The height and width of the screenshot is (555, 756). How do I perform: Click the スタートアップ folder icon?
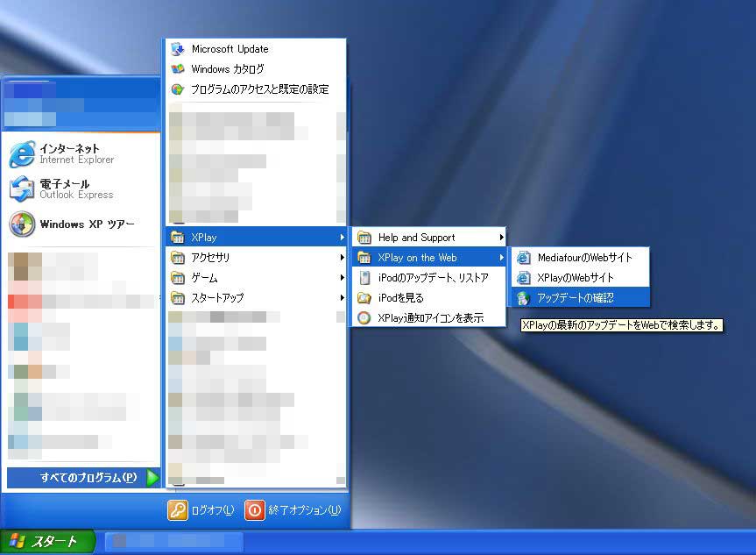click(178, 298)
